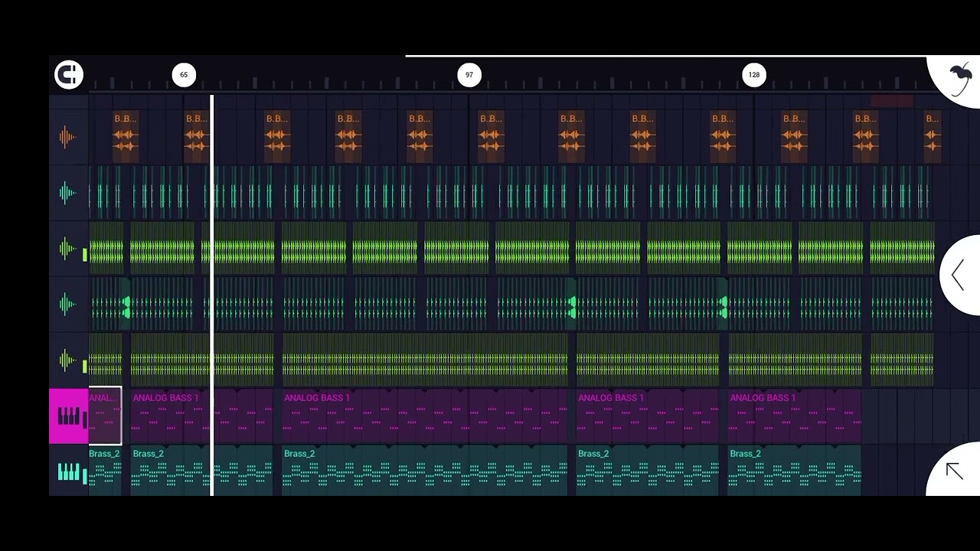Click the white scroll indicator bar at top
Viewport: 980px width, 551px height.
(665, 57)
